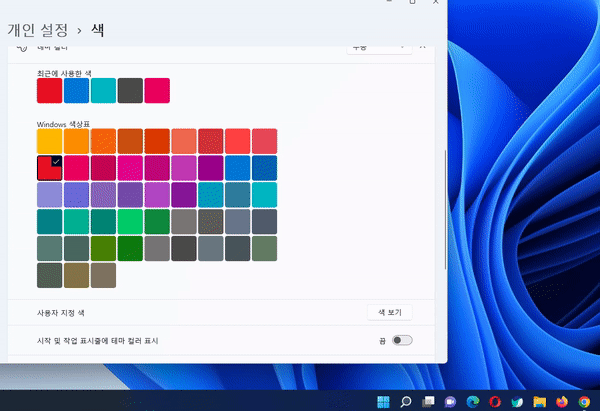This screenshot has width=600, height=411.
Task: Launch the Chat app from taskbar
Action: tap(450, 401)
